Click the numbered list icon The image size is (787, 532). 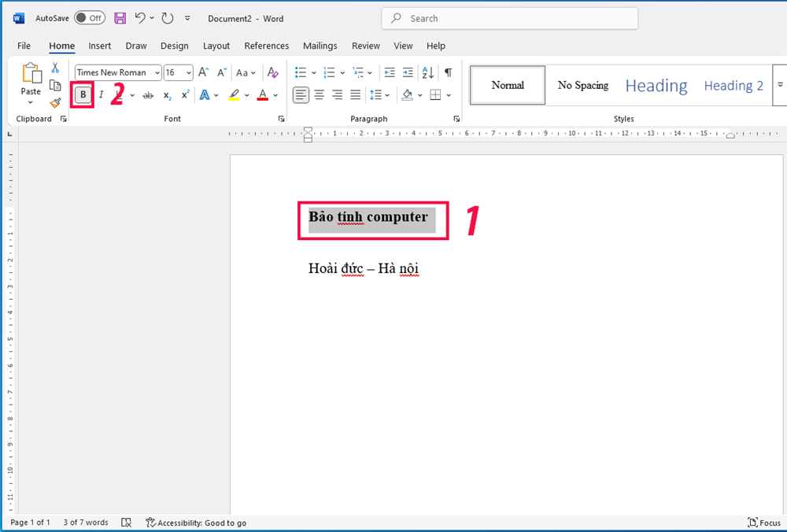click(x=329, y=72)
